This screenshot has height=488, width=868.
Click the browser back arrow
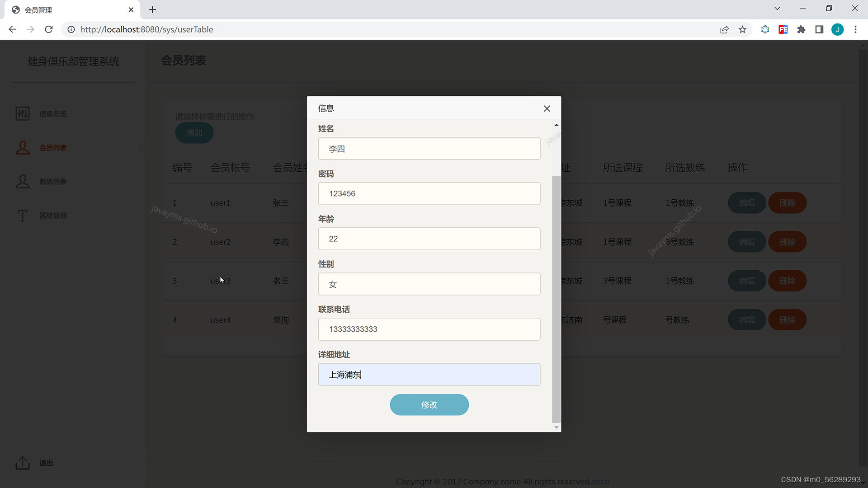pyautogui.click(x=12, y=29)
